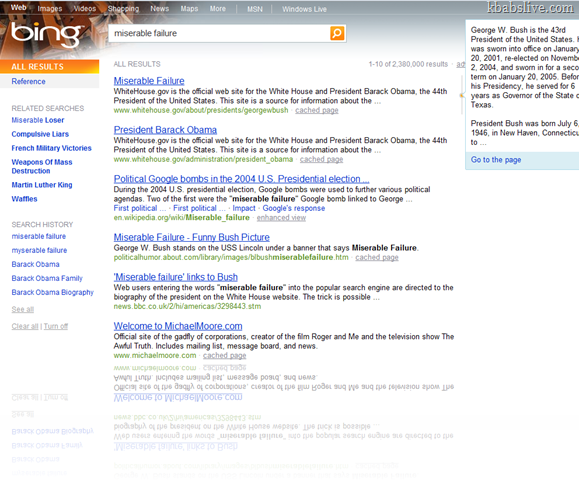
Task: Open the Videos tab
Action: click(85, 8)
